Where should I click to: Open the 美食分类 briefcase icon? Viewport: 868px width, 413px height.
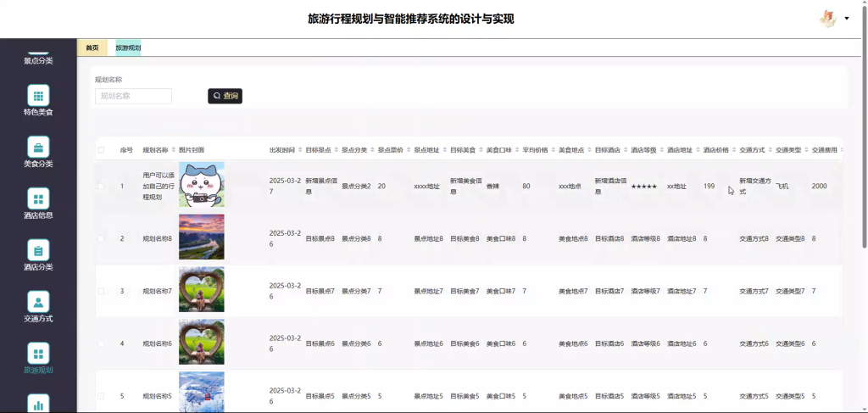click(x=38, y=148)
